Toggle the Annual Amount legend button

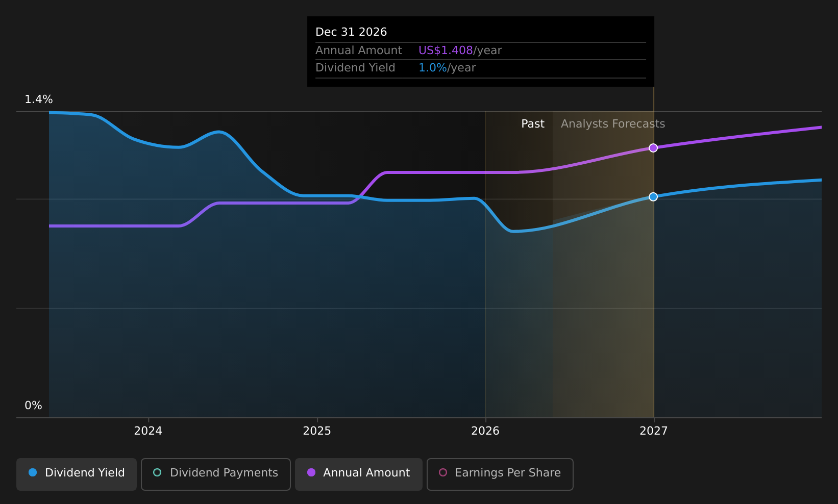coord(359,474)
